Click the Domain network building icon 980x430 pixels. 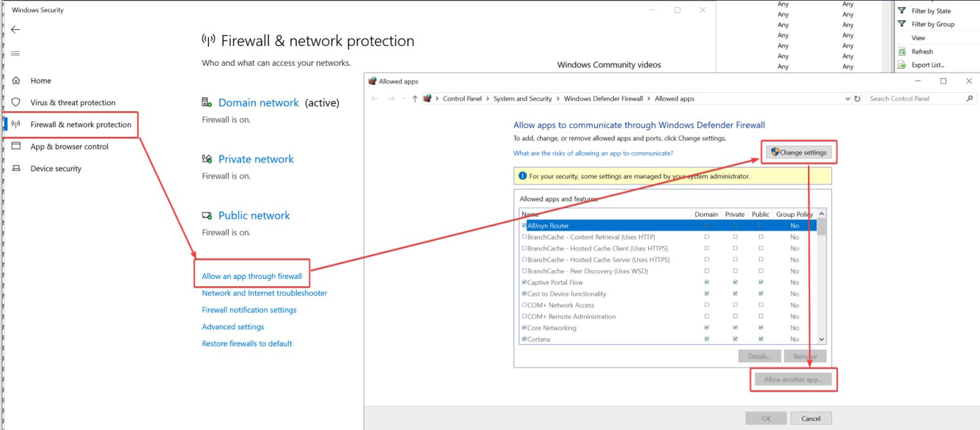(207, 103)
